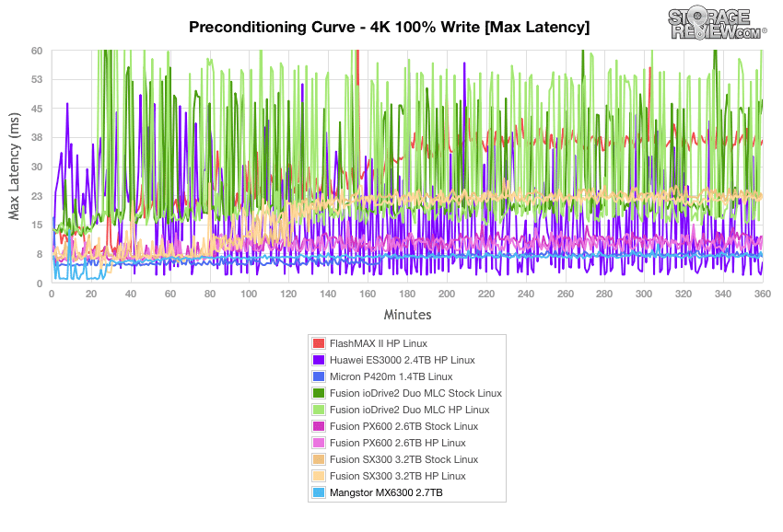Select the 160 minutes tick label
783x532 pixels.
coord(368,294)
